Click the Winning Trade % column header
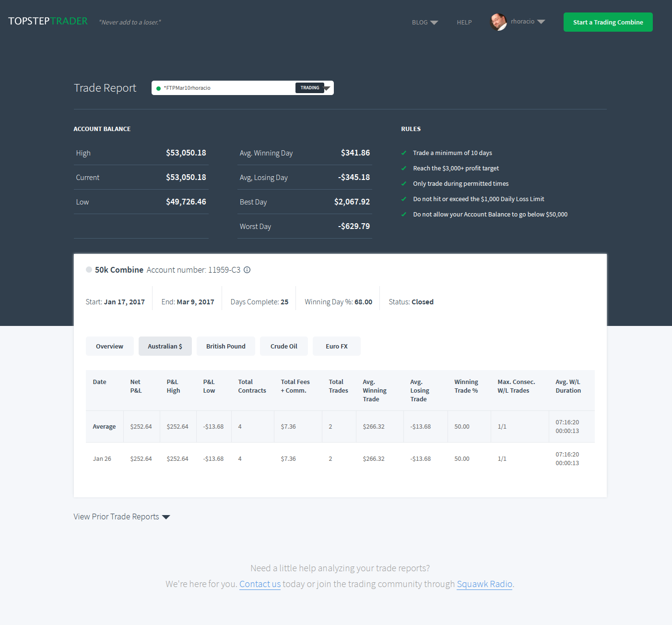This screenshot has height=625, width=672. tap(466, 386)
